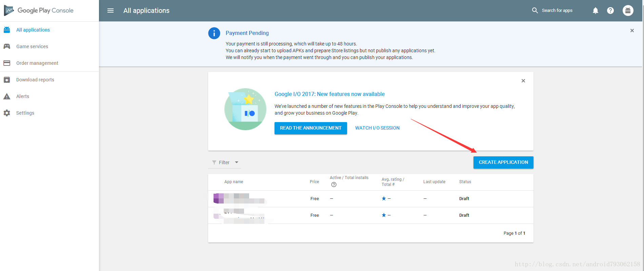Image resolution: width=644 pixels, height=271 pixels.
Task: Click the Settings gear icon
Action: click(7, 113)
